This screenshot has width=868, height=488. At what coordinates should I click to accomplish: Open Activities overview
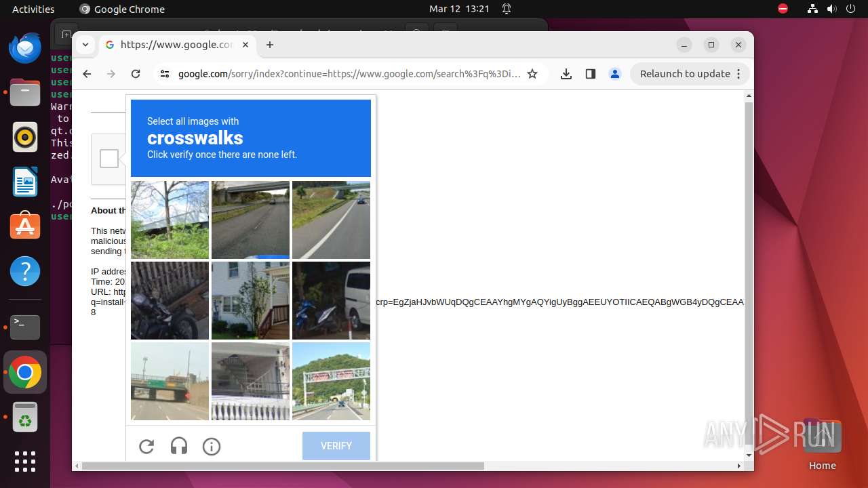pos(33,9)
